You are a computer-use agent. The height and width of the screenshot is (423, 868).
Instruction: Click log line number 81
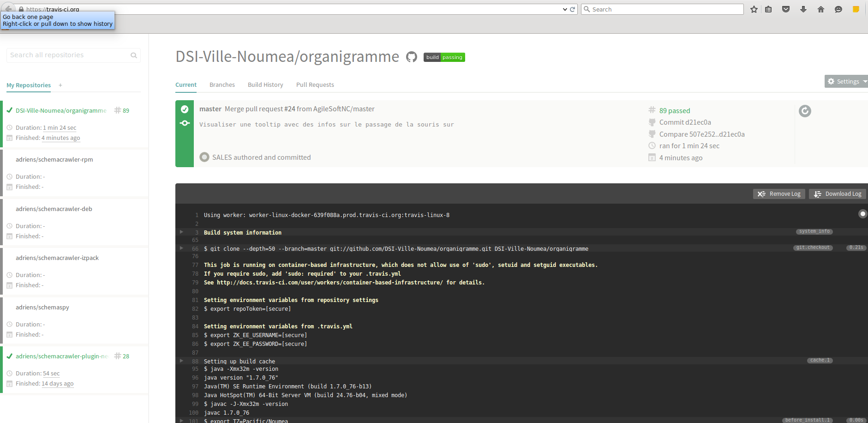tap(195, 300)
